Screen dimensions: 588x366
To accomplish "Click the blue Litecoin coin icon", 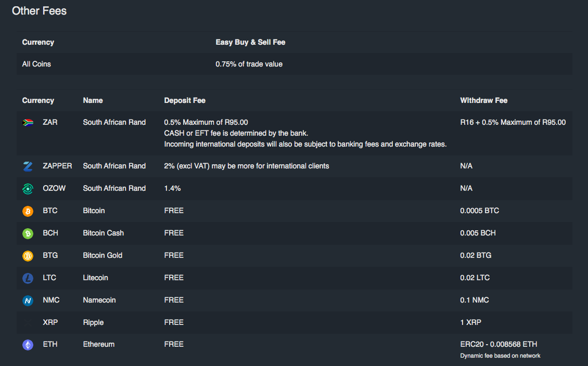I will (28, 278).
